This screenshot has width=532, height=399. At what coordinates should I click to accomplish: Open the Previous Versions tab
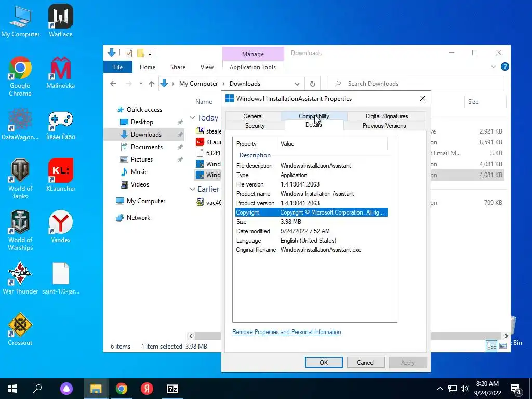pyautogui.click(x=384, y=126)
